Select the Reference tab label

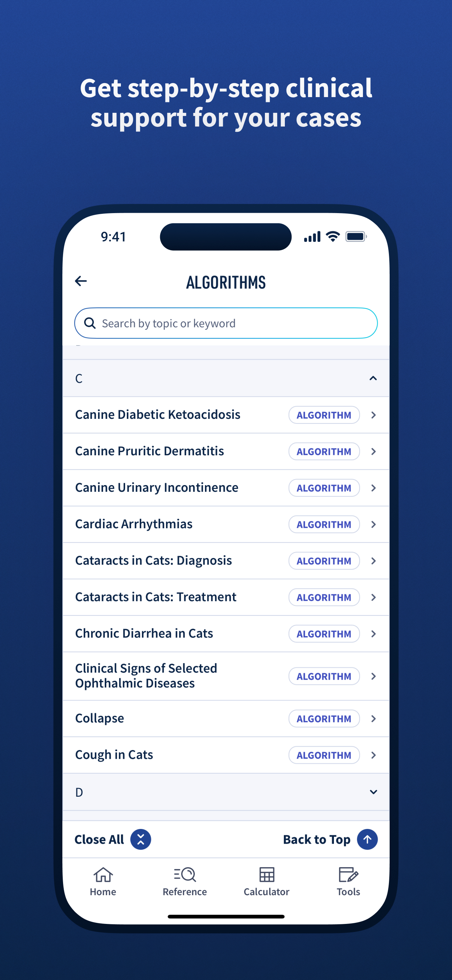(185, 892)
